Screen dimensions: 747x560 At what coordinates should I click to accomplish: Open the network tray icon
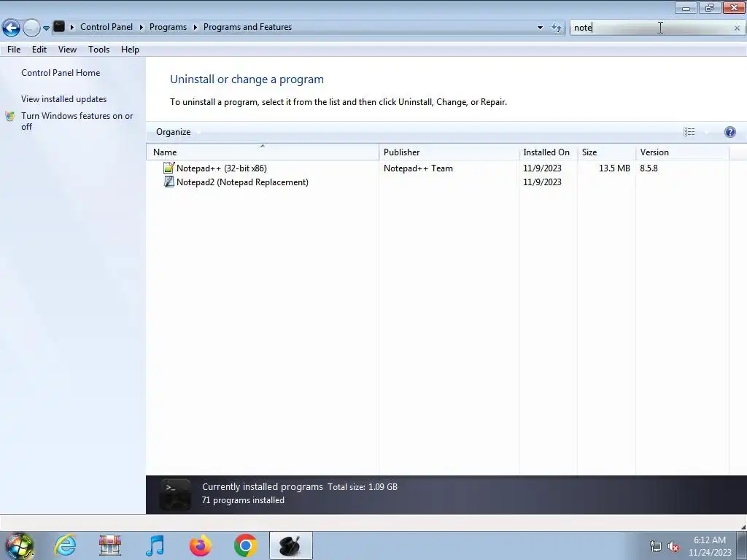click(x=656, y=546)
